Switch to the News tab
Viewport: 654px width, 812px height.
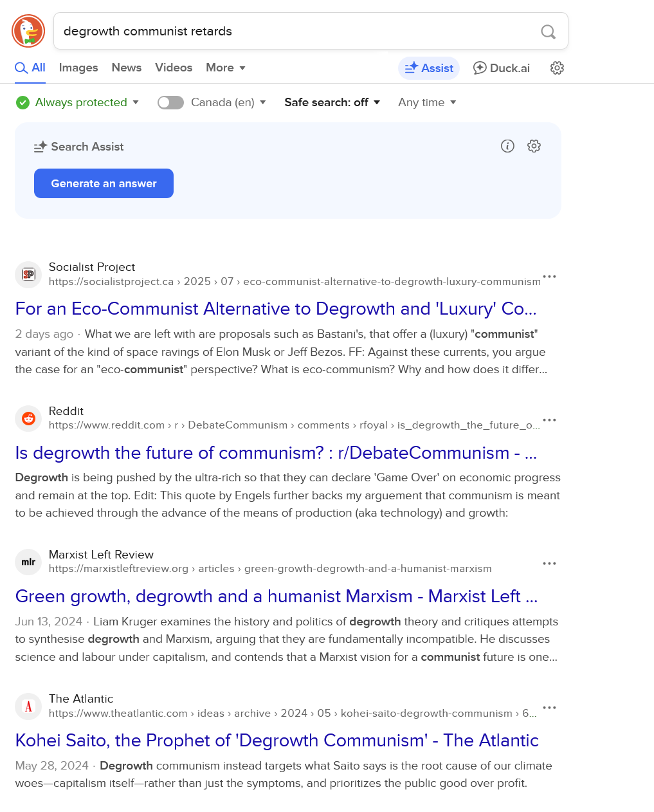click(x=127, y=68)
